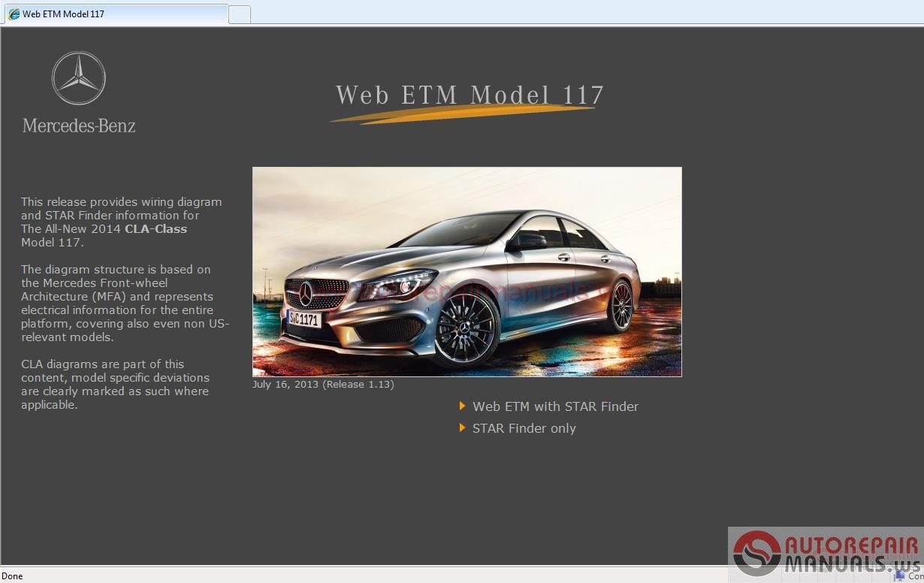
Task: Click the paragraph starting 'The diagram structure is based'
Action: point(125,304)
